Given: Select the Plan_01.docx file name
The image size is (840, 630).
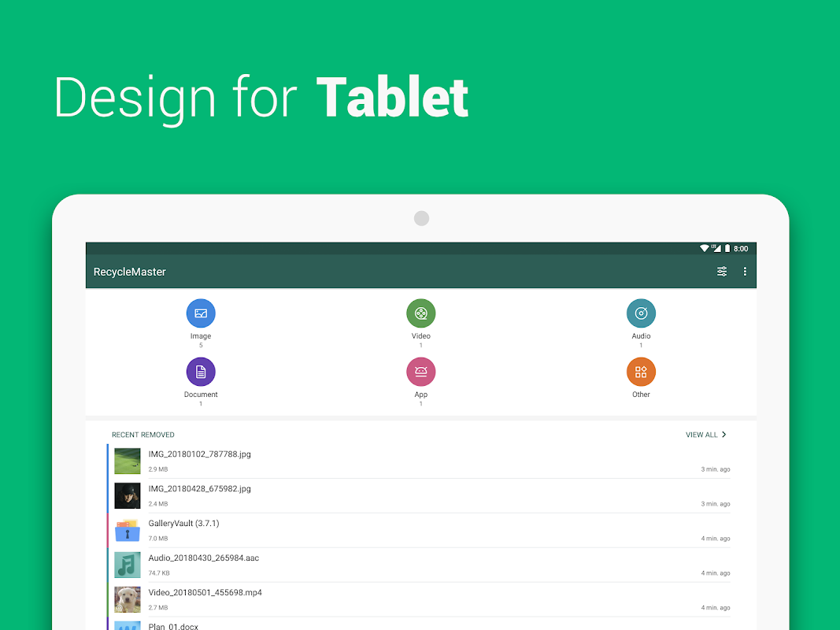Looking at the screenshot, I should pos(173,626).
